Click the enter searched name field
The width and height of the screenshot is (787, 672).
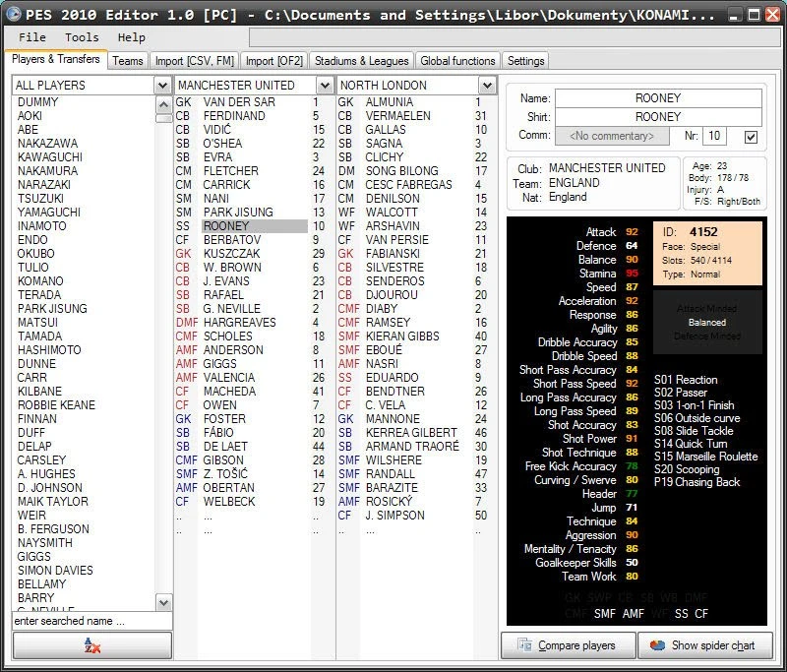tap(91, 621)
